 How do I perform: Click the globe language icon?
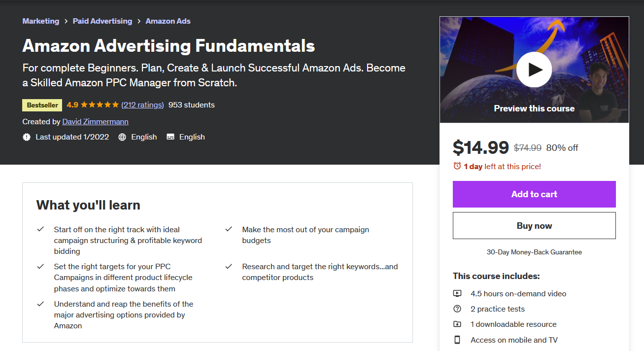coord(123,137)
